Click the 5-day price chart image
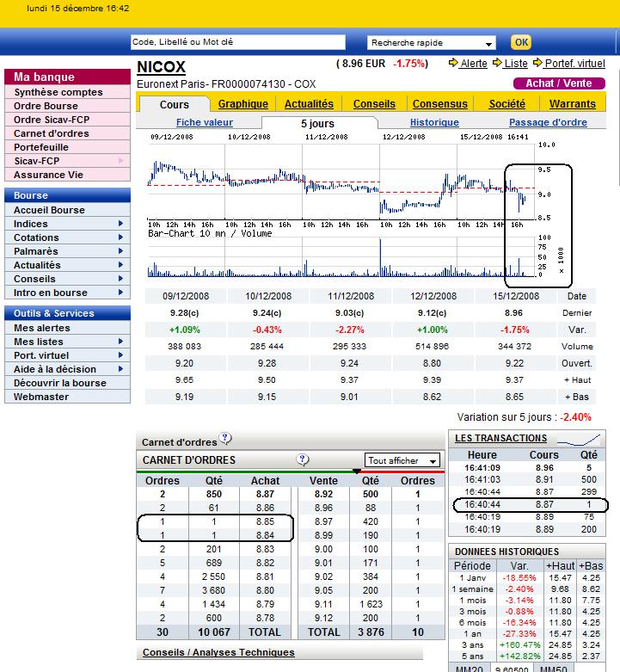 point(341,182)
